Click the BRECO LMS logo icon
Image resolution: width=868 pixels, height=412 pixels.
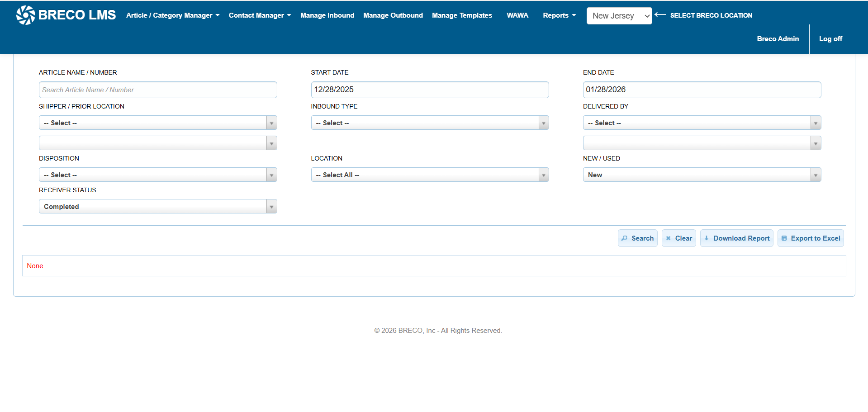point(25,15)
